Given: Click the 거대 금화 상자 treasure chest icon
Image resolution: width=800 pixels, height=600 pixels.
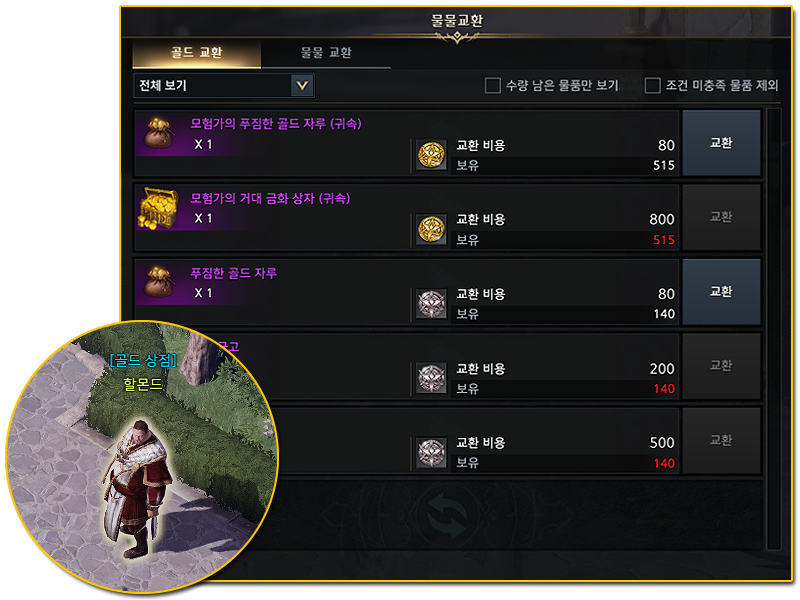Looking at the screenshot, I should coord(159,208).
